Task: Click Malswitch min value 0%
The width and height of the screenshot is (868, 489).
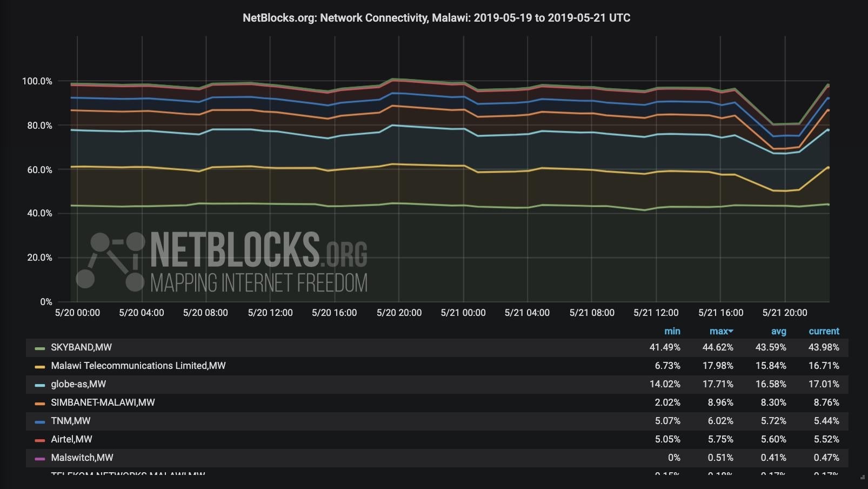Action: pos(674,458)
